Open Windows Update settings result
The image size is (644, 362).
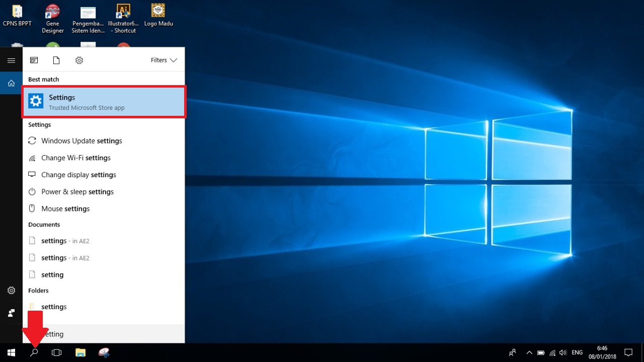[x=104, y=141]
